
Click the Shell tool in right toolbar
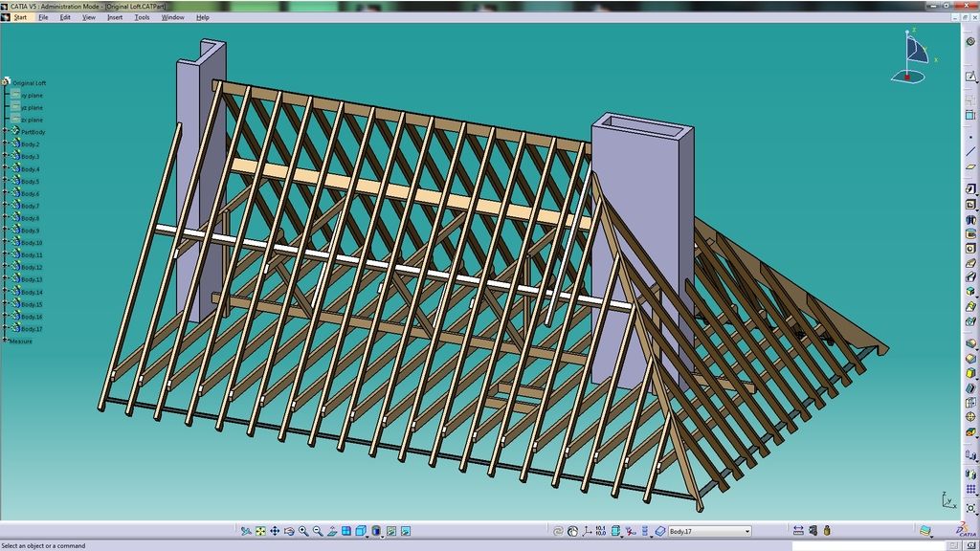pyautogui.click(x=970, y=388)
